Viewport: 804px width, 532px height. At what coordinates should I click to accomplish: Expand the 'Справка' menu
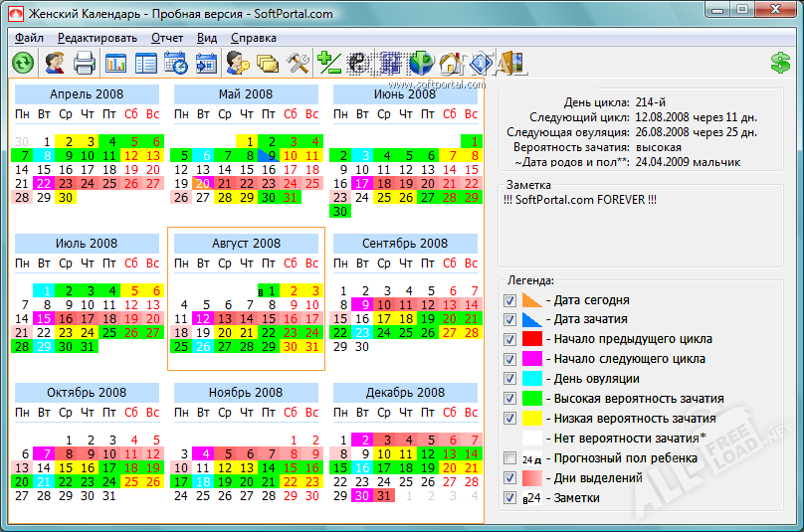click(x=254, y=38)
